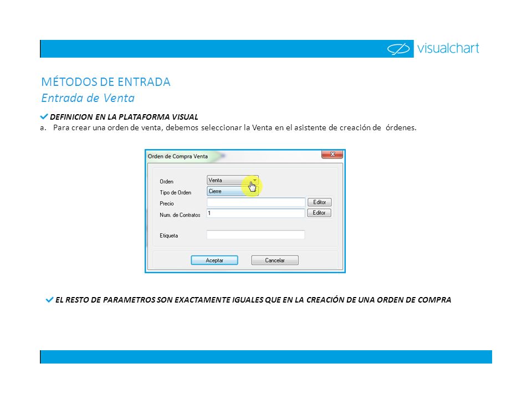Open the Orden dropdown showing Venta
This screenshot has height=399, width=532.
pos(232,180)
